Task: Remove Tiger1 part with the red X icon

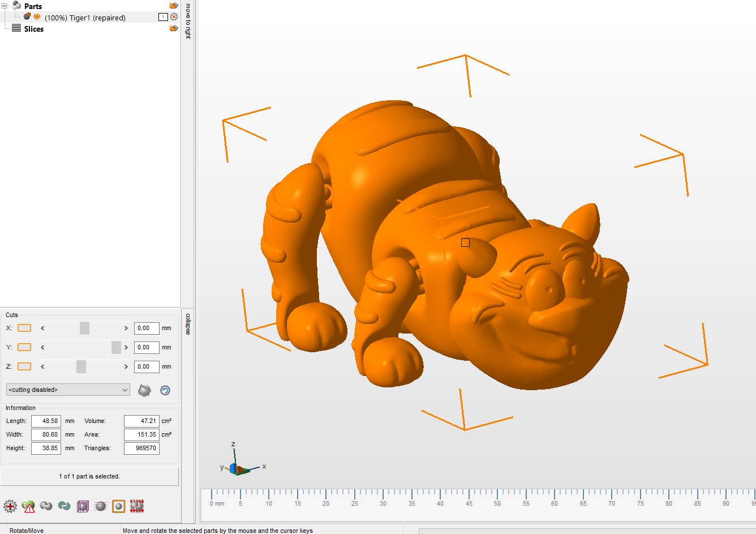Action: click(174, 17)
